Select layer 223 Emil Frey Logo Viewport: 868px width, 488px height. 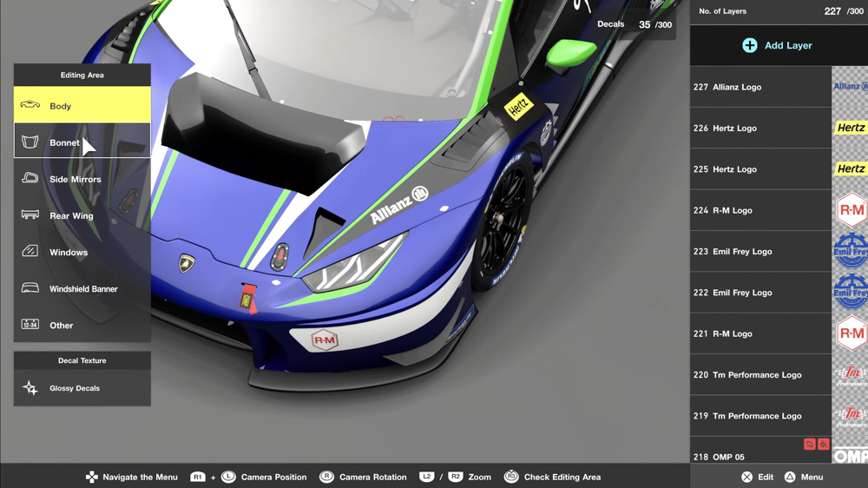pyautogui.click(x=760, y=251)
